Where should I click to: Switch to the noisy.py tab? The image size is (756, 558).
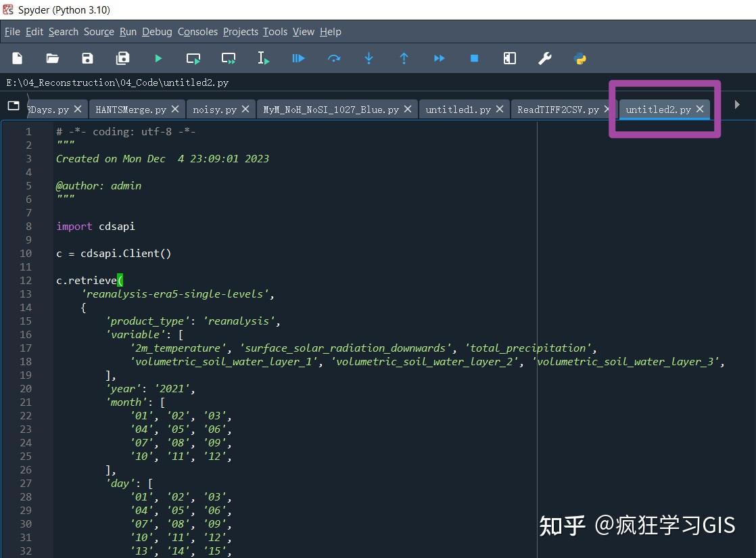214,108
